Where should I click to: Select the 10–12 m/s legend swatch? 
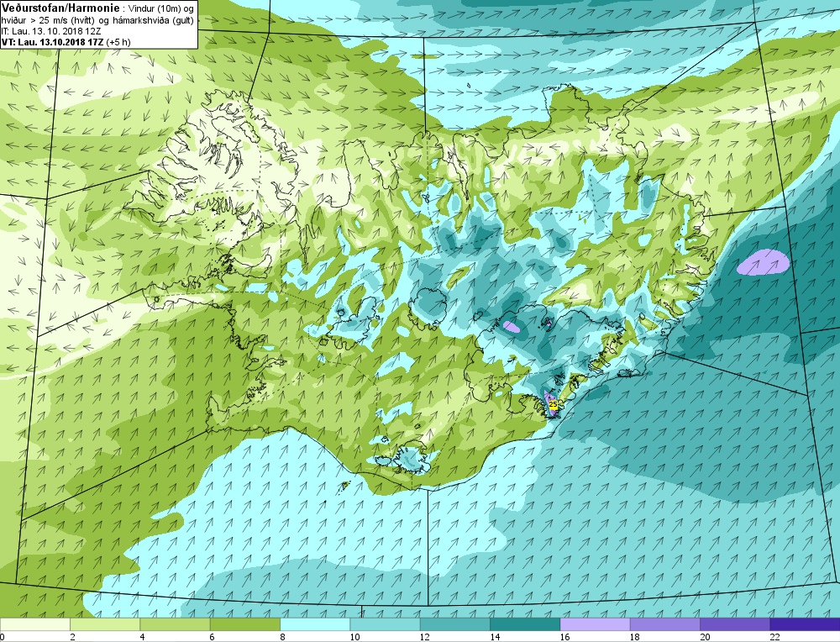[x=386, y=624]
